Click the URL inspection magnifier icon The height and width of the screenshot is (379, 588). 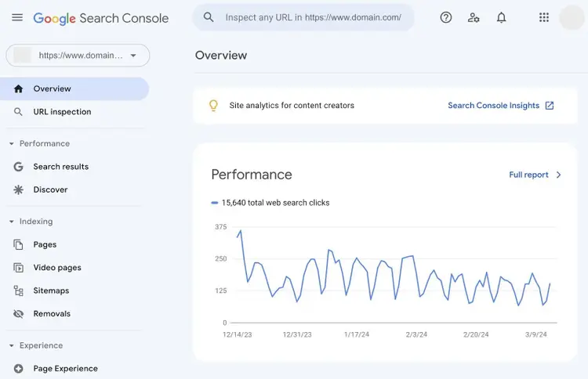click(x=18, y=112)
